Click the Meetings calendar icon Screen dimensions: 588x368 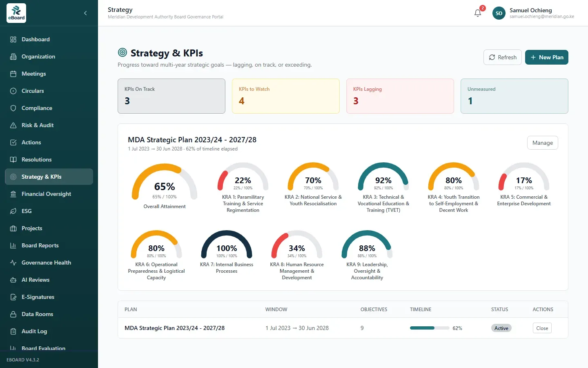tap(13, 74)
